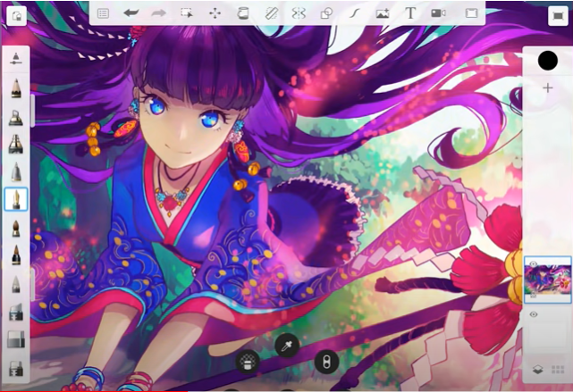The width and height of the screenshot is (573, 392).
Task: Open the Draw Styles shapes tool
Action: point(326,13)
